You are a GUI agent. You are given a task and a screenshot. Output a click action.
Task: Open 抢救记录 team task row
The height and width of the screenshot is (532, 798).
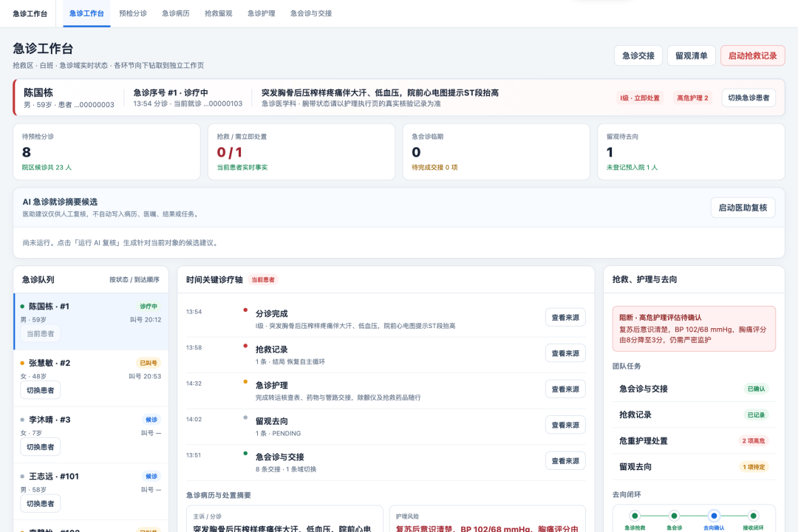694,415
